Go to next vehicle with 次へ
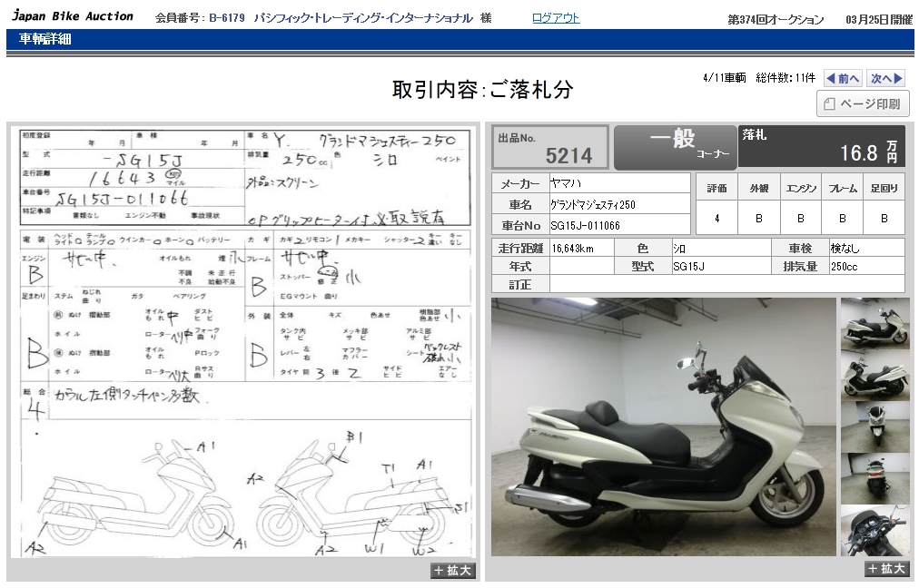This screenshot has width=919, height=588. pos(885,79)
